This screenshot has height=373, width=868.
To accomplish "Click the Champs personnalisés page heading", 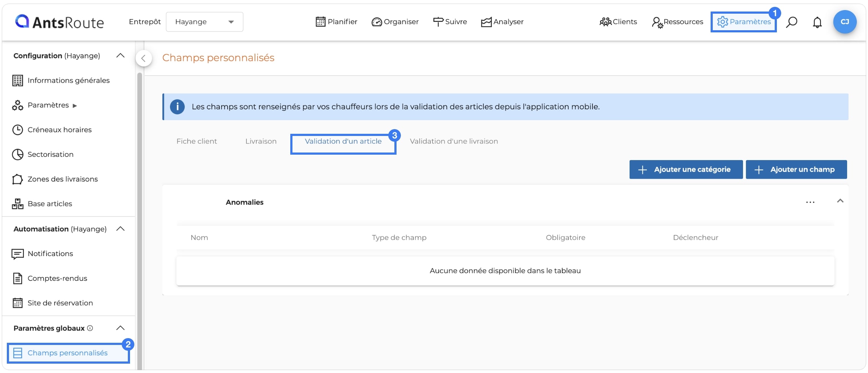I will coord(218,58).
